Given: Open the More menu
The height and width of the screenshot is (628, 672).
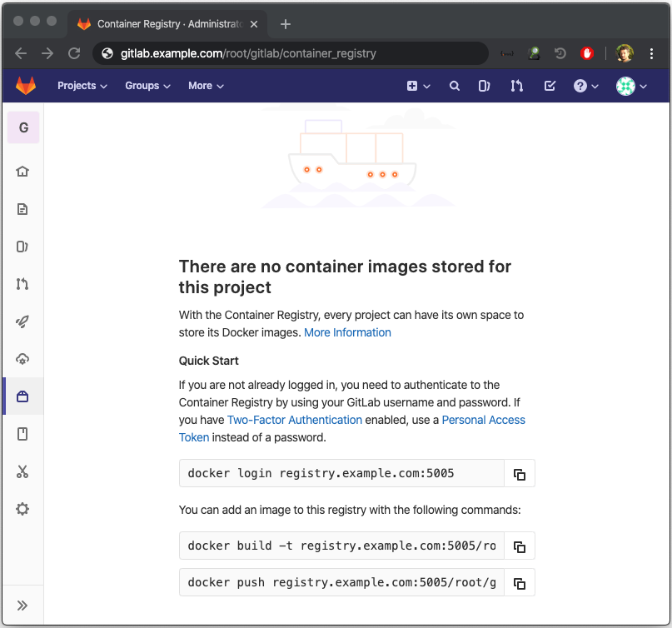Looking at the screenshot, I should click(x=205, y=86).
